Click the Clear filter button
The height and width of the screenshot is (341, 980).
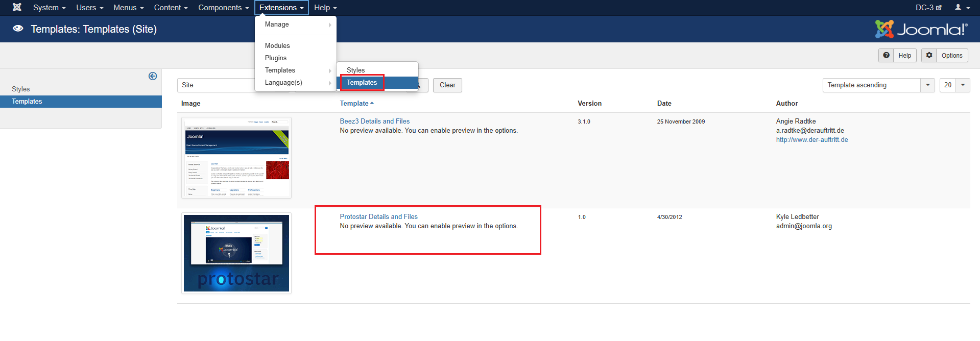point(447,85)
